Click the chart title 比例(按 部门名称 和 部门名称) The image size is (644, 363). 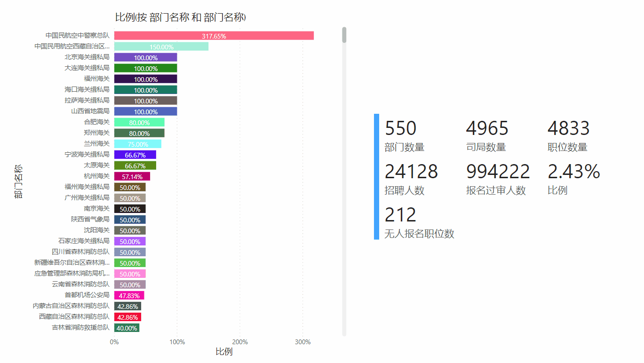tap(181, 18)
